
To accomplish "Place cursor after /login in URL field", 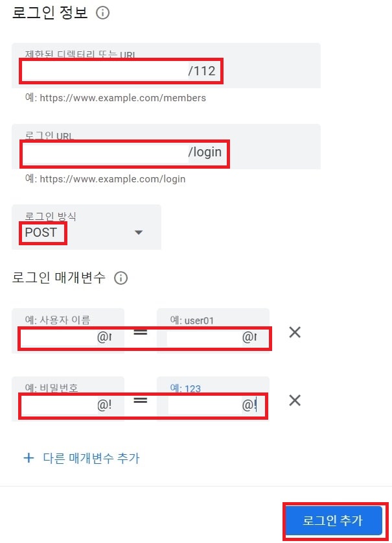I will click(222, 152).
